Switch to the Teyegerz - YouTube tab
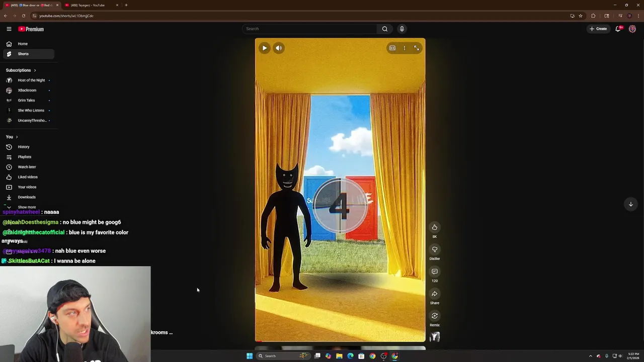The image size is (644, 362). pos(91,5)
